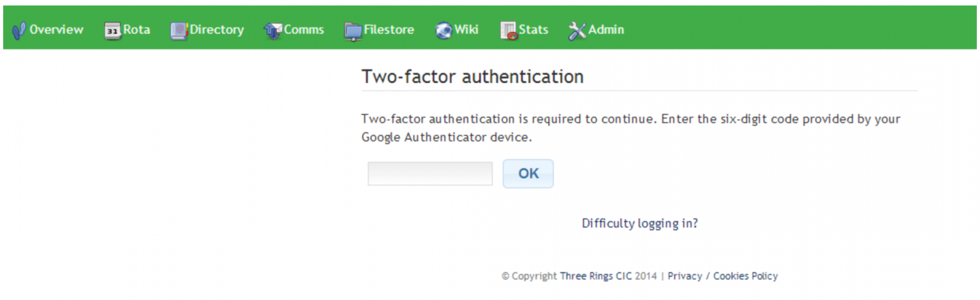Viewport: 980px width, 300px height.
Task: Click the Admin tools icon
Action: pyautogui.click(x=577, y=30)
